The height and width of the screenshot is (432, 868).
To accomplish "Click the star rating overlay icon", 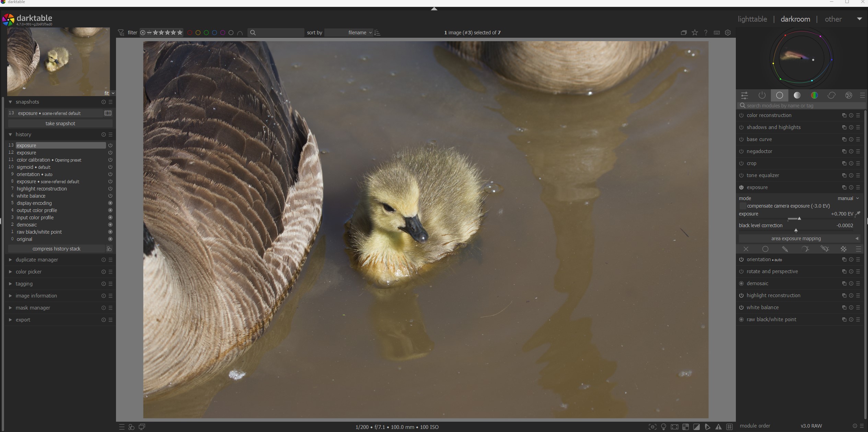I will click(x=695, y=33).
